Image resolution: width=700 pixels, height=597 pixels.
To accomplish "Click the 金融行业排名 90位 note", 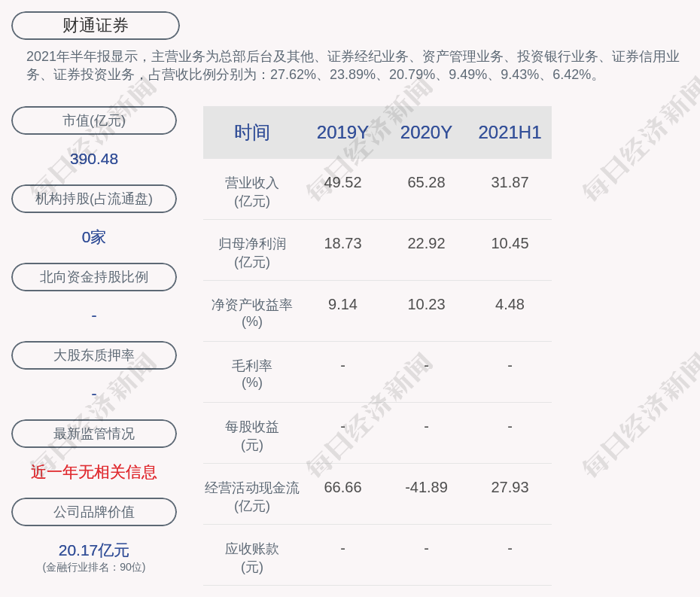I will click(94, 568).
